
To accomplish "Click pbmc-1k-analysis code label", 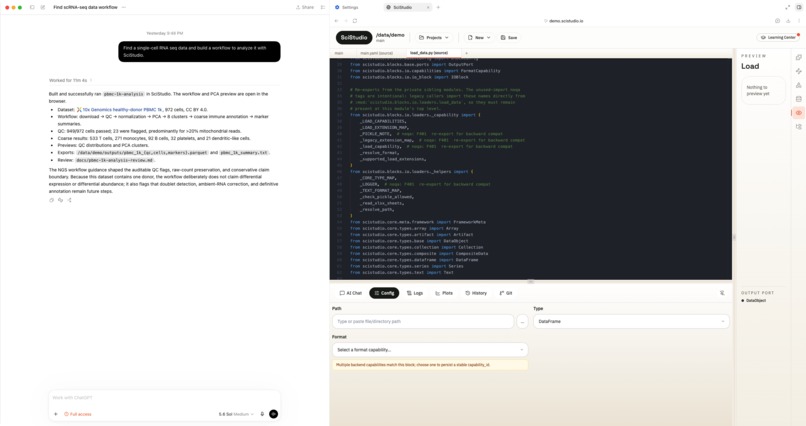I will (x=123, y=94).
